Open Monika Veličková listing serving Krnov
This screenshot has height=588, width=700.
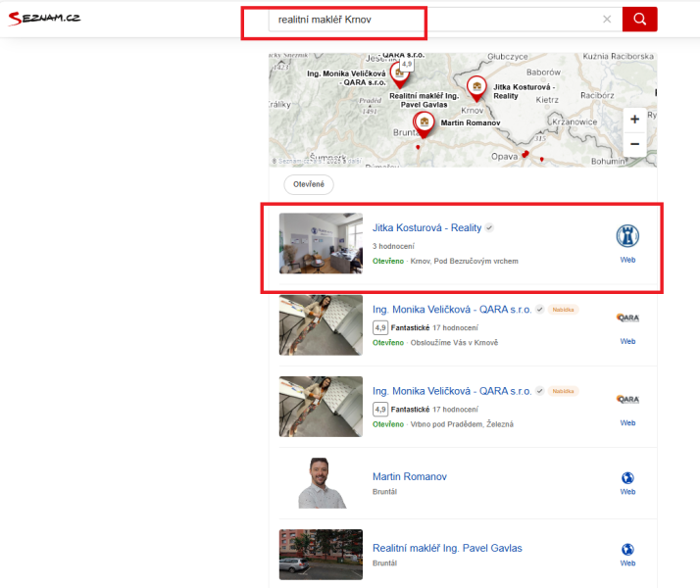(x=452, y=310)
